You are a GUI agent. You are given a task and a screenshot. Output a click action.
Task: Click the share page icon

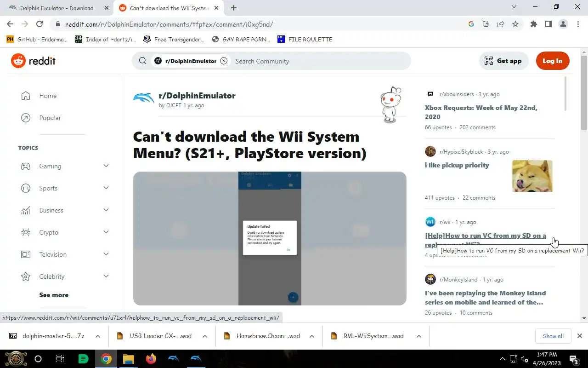coord(501,24)
